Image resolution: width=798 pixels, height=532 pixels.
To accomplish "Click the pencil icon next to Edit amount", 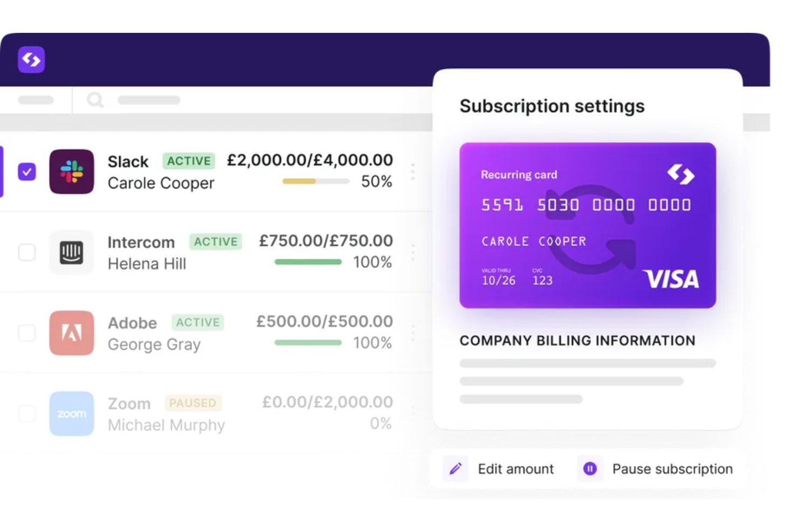I will tap(456, 468).
